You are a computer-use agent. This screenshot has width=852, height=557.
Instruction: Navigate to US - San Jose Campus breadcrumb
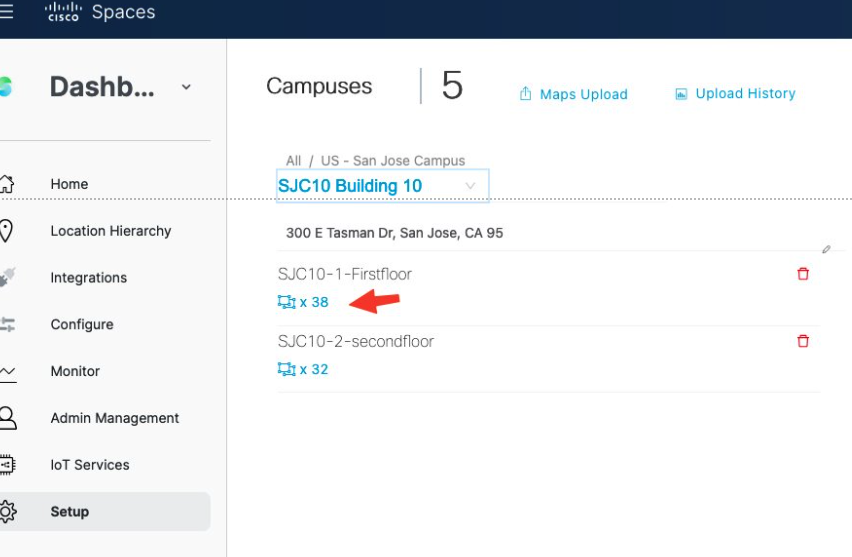pyautogui.click(x=393, y=160)
